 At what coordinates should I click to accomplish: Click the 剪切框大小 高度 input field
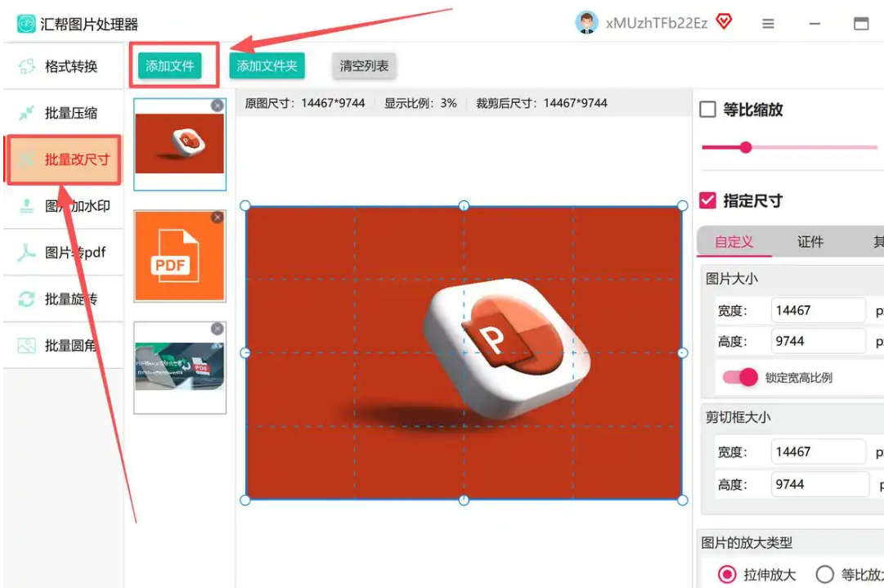pos(819,484)
